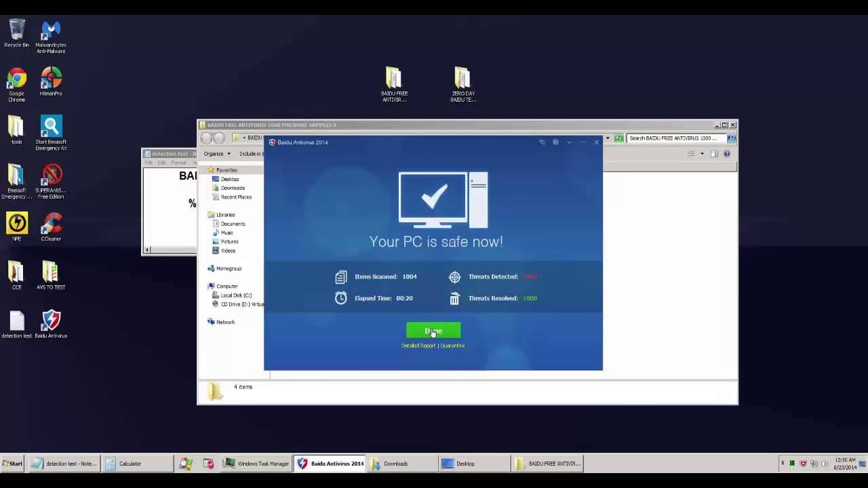Click the Threats Resolved value 1000
868x488 pixels.
point(530,298)
